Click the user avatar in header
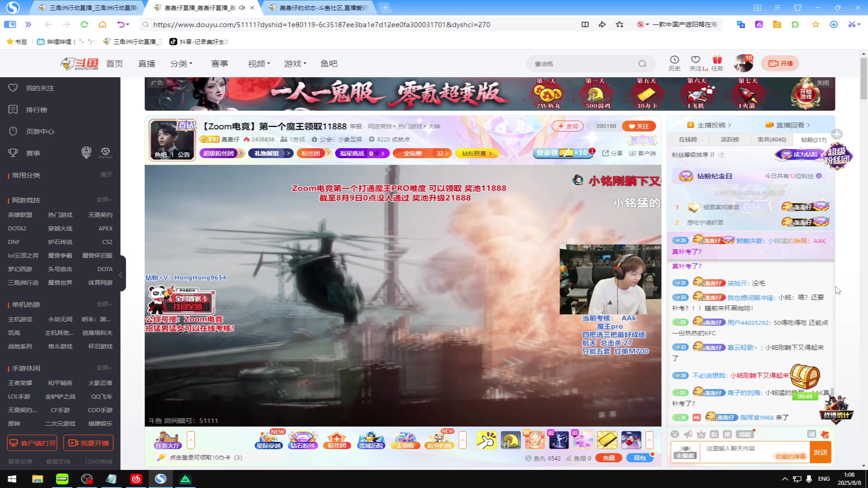868x488 pixels. 743,64
